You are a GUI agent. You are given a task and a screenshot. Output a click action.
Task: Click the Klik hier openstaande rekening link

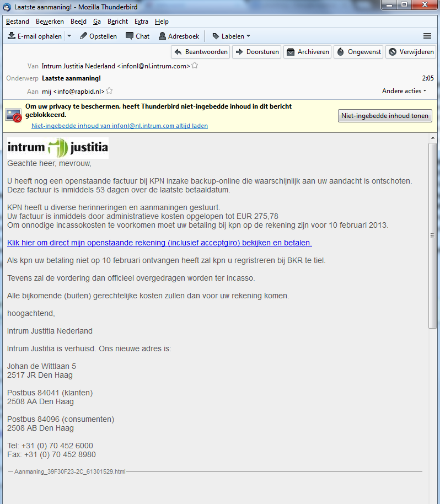pos(159,243)
